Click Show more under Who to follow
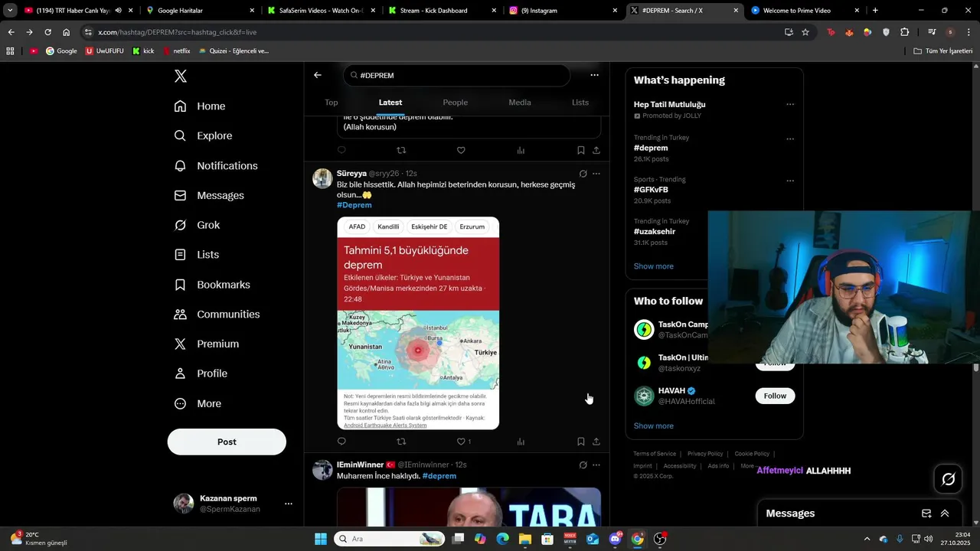 pyautogui.click(x=654, y=425)
